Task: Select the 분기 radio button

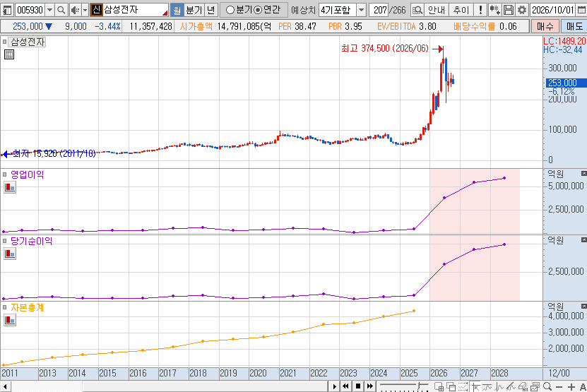Action: click(230, 10)
